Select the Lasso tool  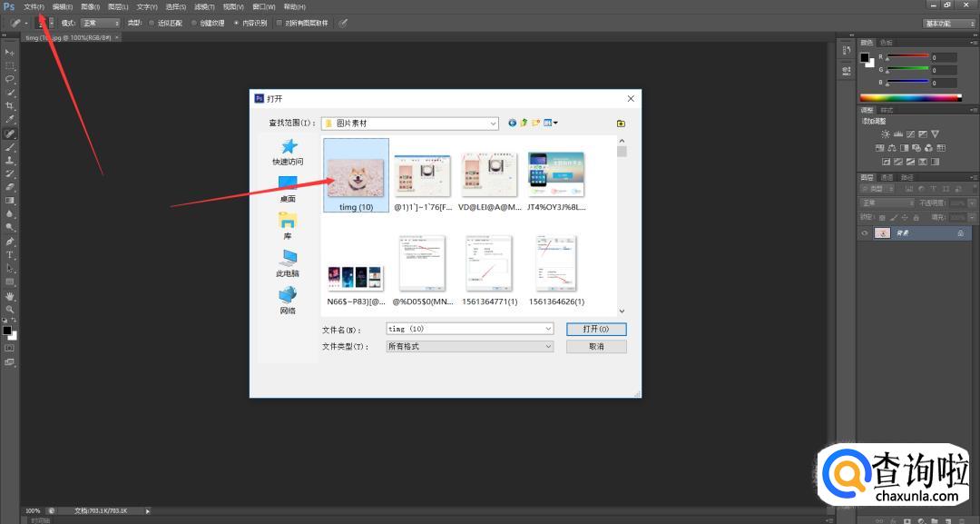[10, 79]
